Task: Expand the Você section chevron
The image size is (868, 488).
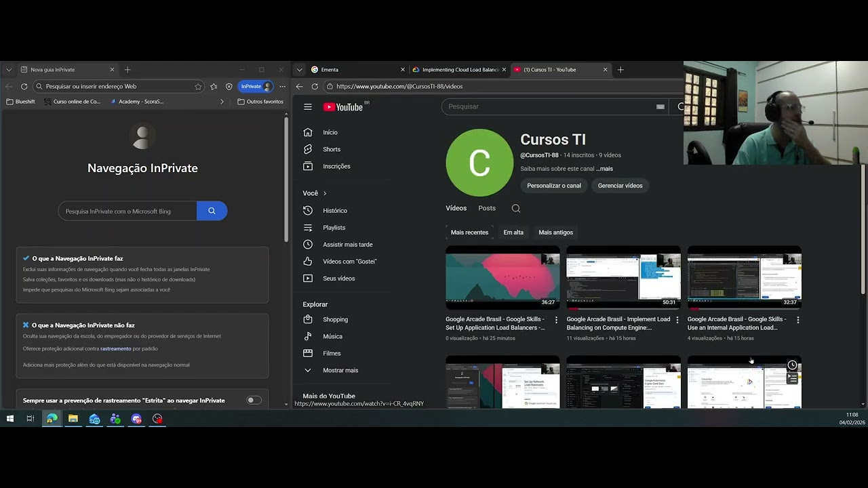Action: (325, 193)
